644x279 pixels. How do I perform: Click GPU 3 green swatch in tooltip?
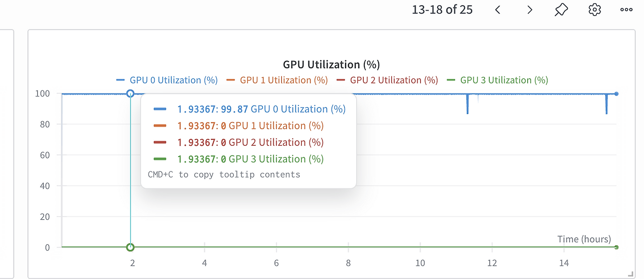tap(160, 159)
